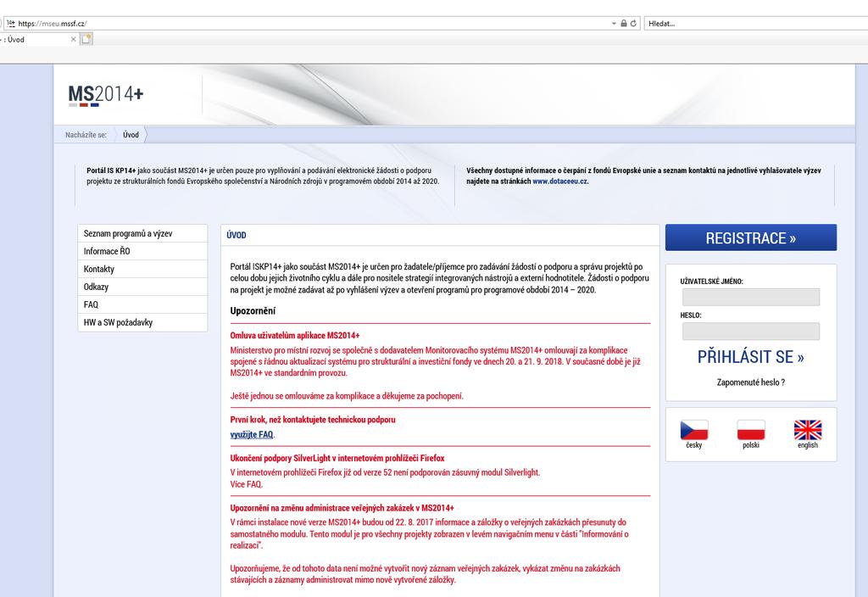
Task: Open the address bar history dropdown arrow
Action: (x=614, y=23)
